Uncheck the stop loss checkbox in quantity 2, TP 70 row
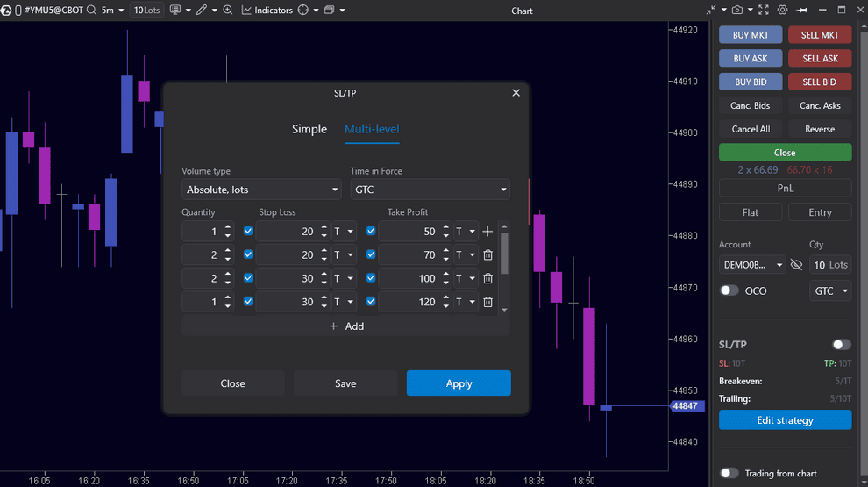This screenshot has height=487, width=868. [x=248, y=254]
